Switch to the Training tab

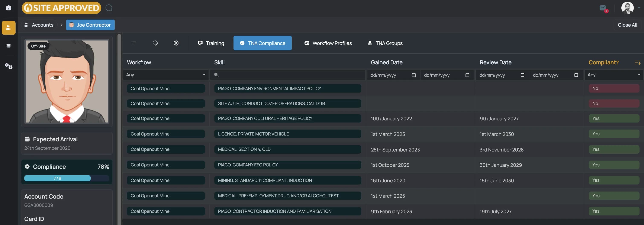[x=211, y=43]
